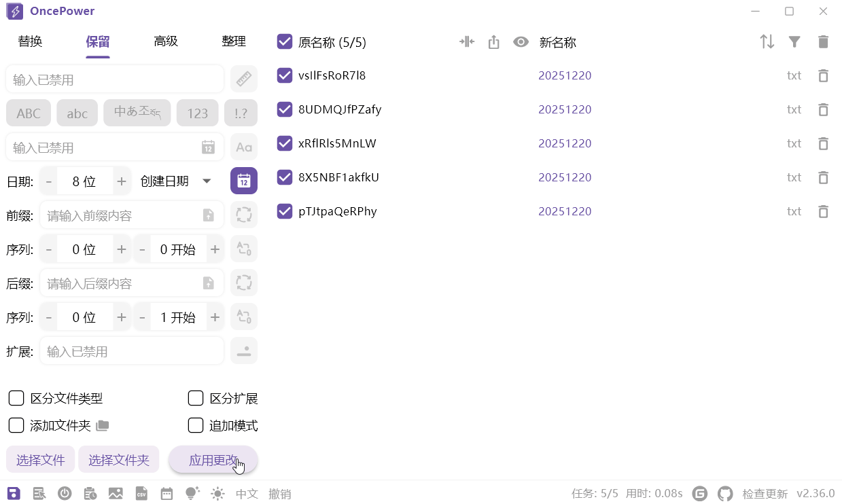842x504 pixels.
Task: Uncheck the file 8UDMQJfPZafy
Action: coord(284,109)
